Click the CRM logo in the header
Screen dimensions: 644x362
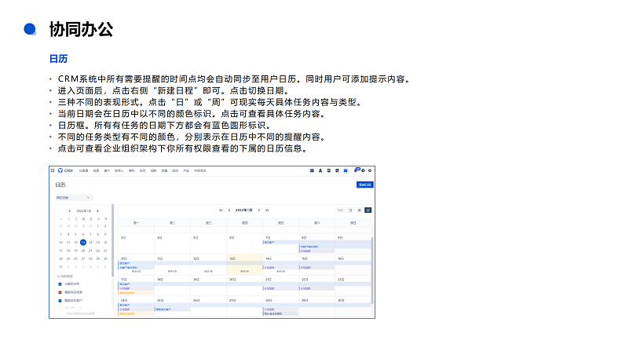coord(65,170)
